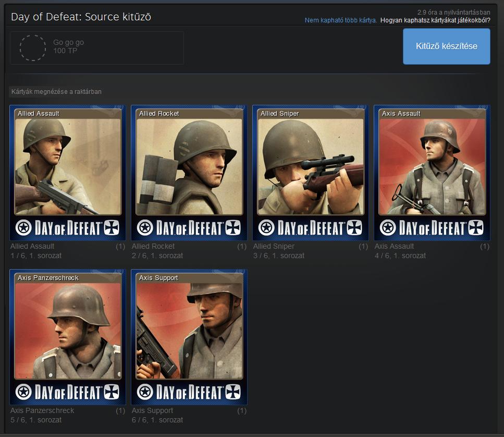Click the 2 / 6, 1. sorozat text
The width and height of the screenshot is (504, 437).
click(x=157, y=256)
